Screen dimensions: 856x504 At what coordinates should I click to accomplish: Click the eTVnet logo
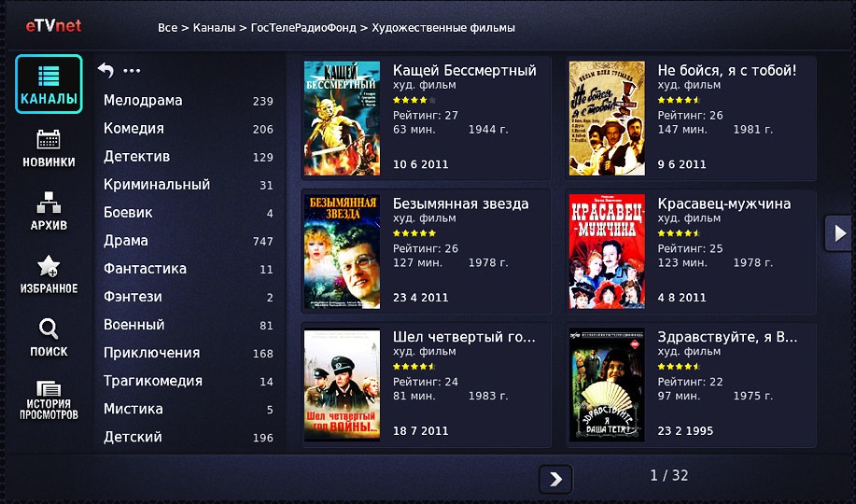click(53, 25)
